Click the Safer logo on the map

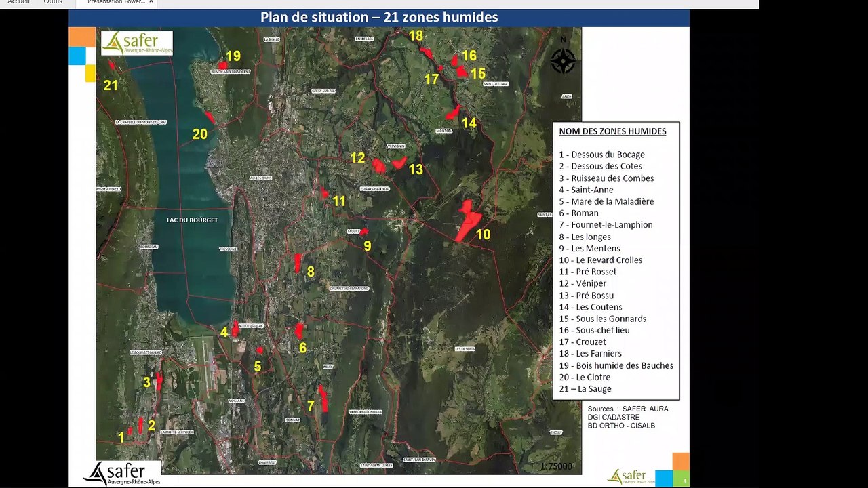(137, 43)
